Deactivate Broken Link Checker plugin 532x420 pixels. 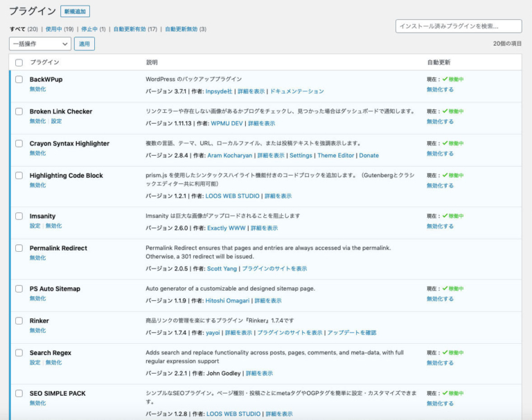click(x=37, y=121)
